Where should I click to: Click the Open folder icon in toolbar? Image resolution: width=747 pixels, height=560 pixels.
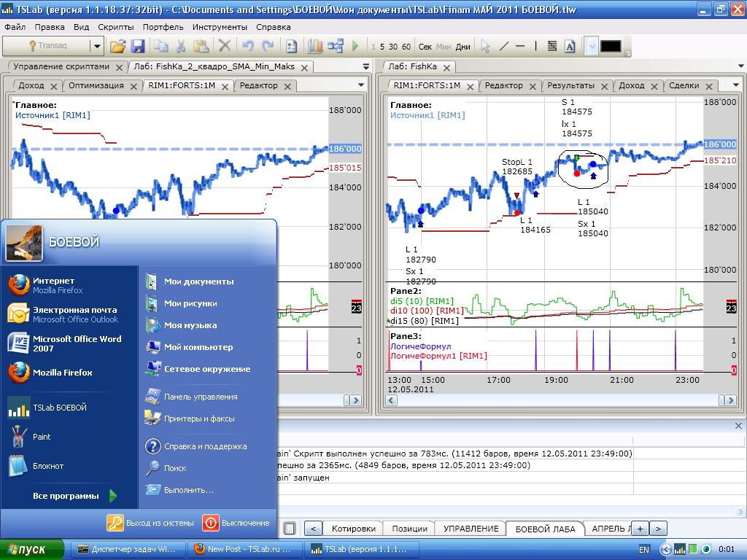pyautogui.click(x=117, y=46)
